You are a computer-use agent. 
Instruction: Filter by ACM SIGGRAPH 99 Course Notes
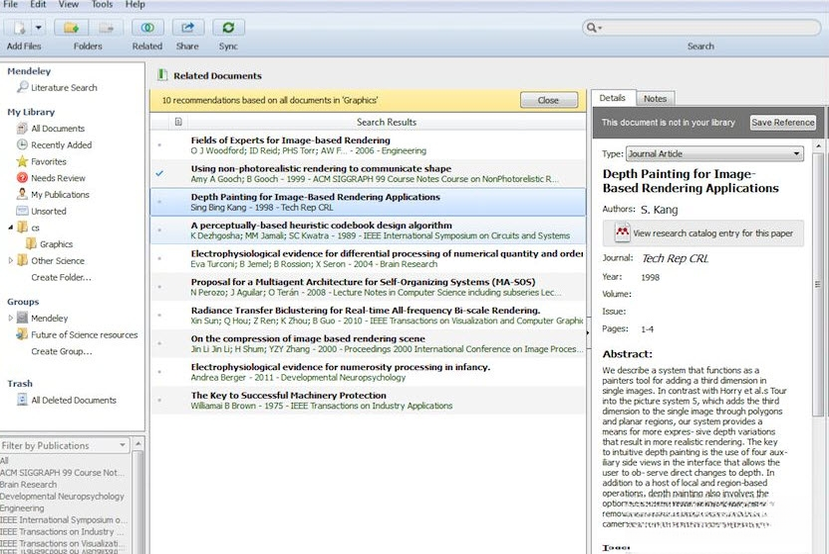(62, 473)
